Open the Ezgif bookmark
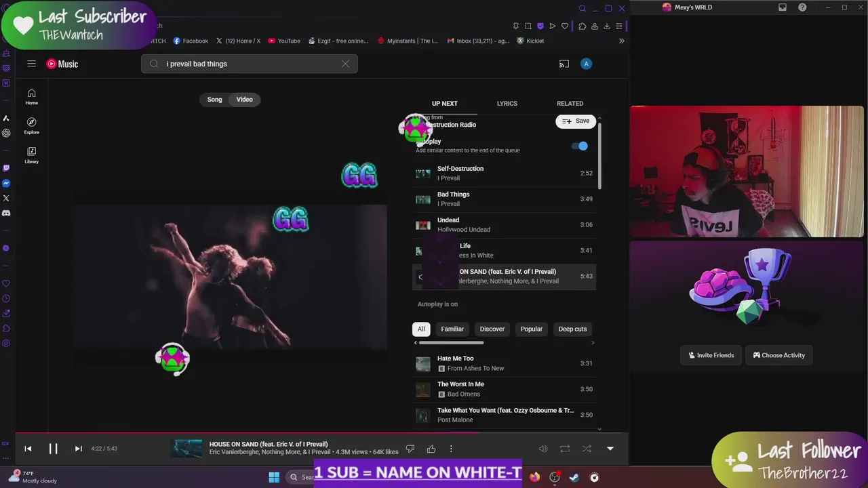This screenshot has height=488, width=868. (337, 41)
